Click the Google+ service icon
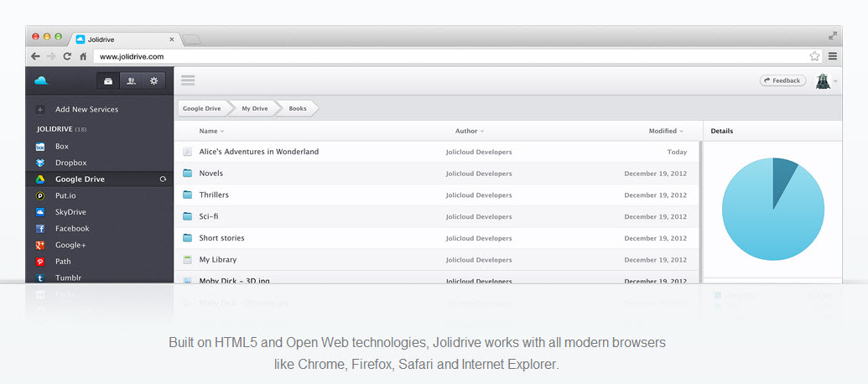 (x=40, y=245)
